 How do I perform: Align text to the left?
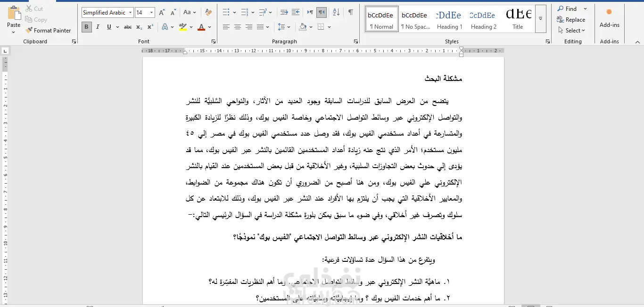(226, 27)
